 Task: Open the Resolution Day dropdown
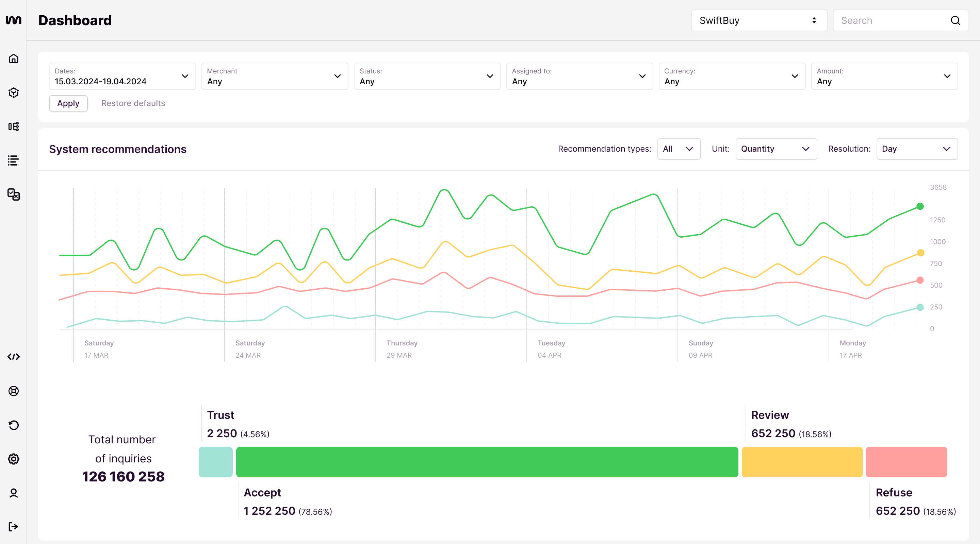tap(917, 149)
